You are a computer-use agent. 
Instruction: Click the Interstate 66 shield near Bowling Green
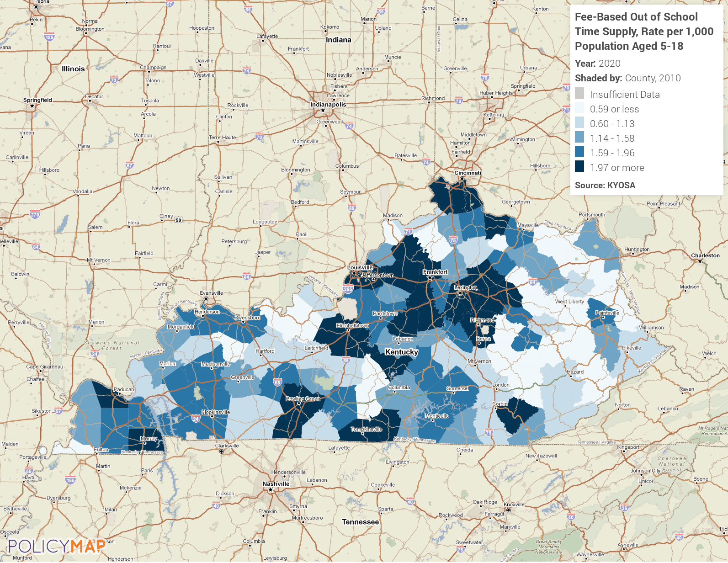[277, 382]
